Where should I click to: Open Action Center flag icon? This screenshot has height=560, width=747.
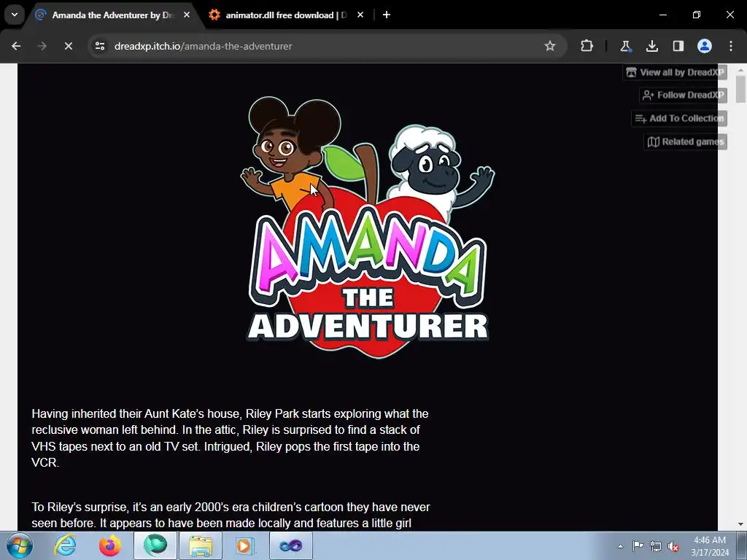pyautogui.click(x=638, y=546)
